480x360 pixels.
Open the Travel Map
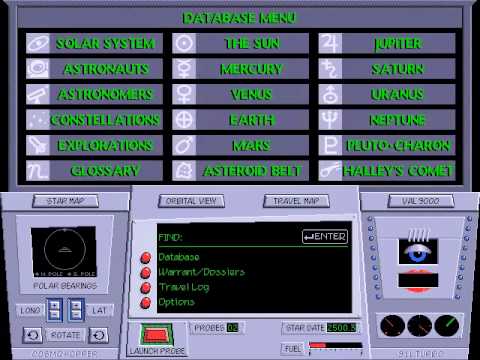click(296, 201)
